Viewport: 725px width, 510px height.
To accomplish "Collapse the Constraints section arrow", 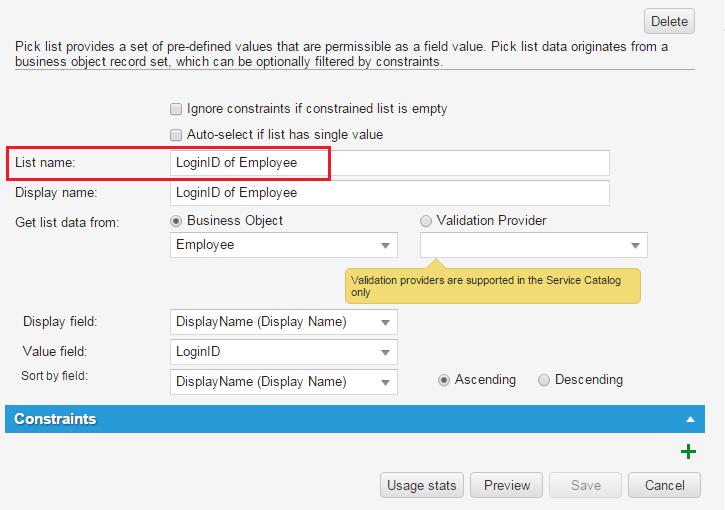I will [x=689, y=420].
